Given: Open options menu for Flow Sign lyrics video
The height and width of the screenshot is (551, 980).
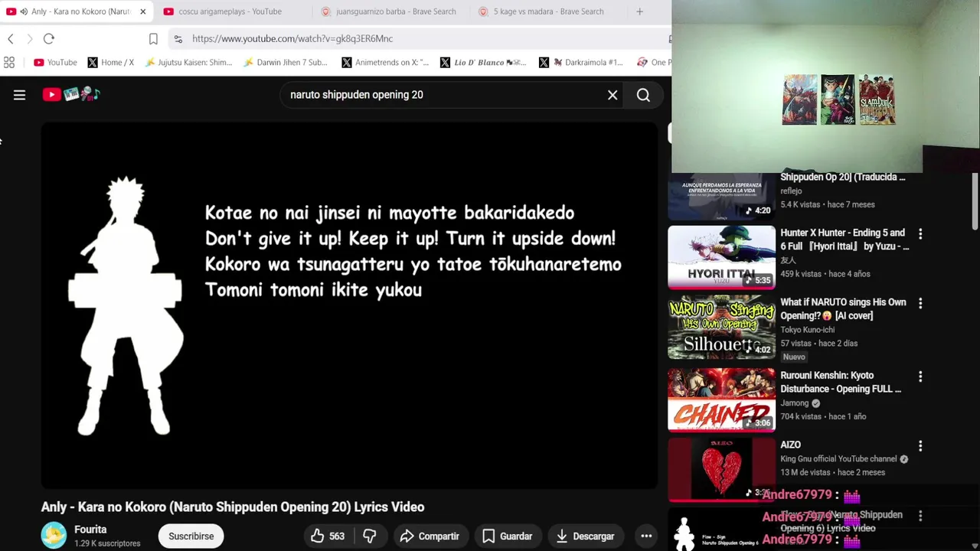Looking at the screenshot, I should (920, 516).
